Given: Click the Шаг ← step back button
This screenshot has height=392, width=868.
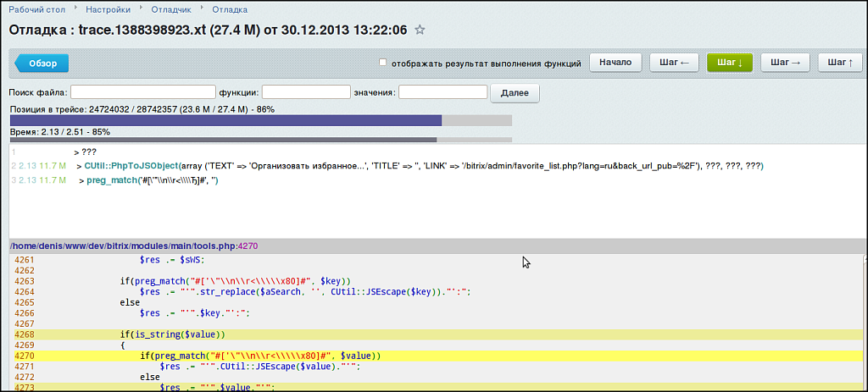Looking at the screenshot, I should click(x=675, y=63).
